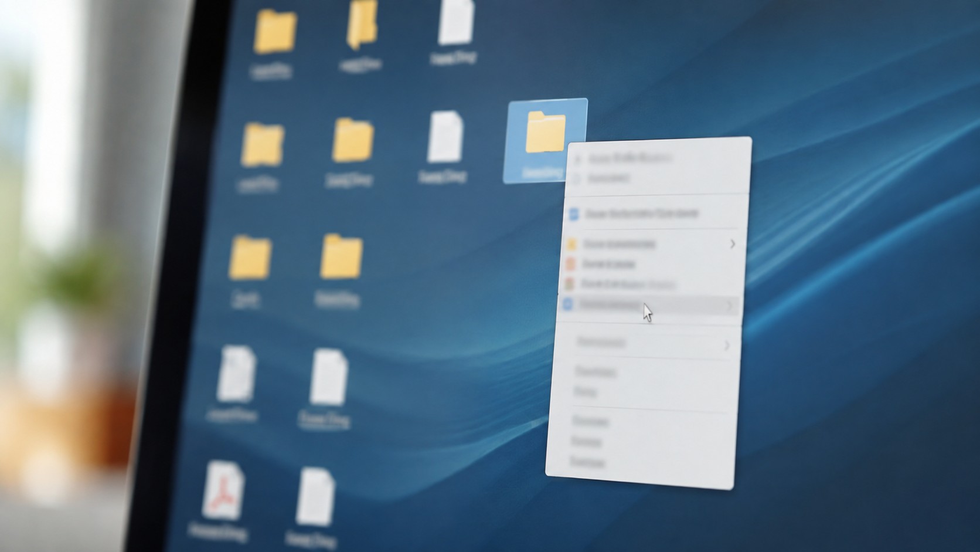Image resolution: width=980 pixels, height=552 pixels.
Task: Expand submenu arrow beside the yellow-icon menu entry
Action: tap(733, 244)
